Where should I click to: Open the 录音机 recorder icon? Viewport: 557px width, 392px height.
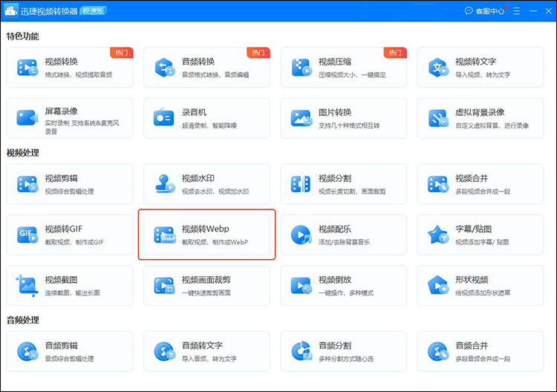click(x=164, y=117)
